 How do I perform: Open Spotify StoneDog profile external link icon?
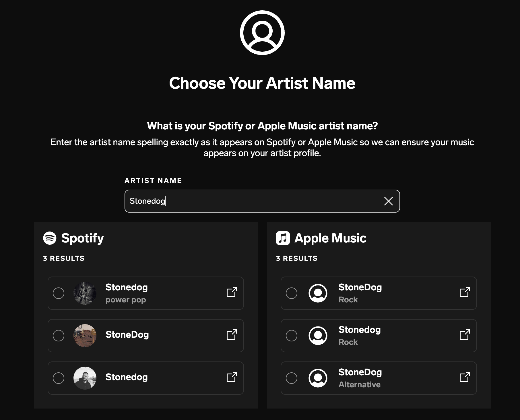(232, 335)
